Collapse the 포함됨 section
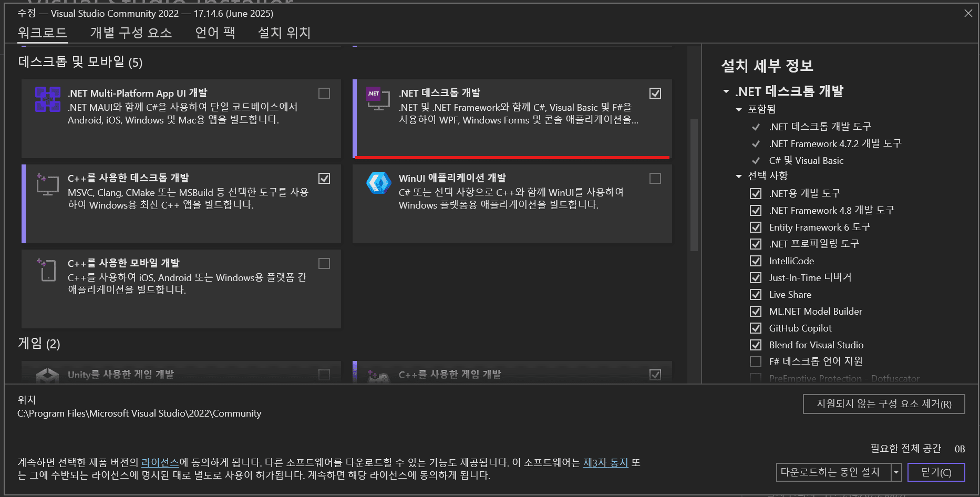Screen dimensions: 980x497 point(739,109)
